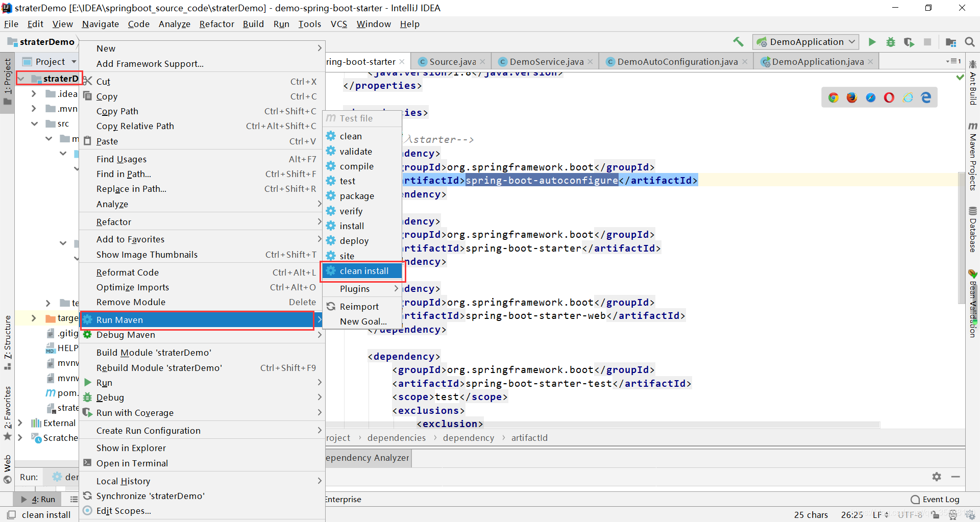Open in Edge browser icon
Viewport: 980px width, 522px height.
pos(926,97)
